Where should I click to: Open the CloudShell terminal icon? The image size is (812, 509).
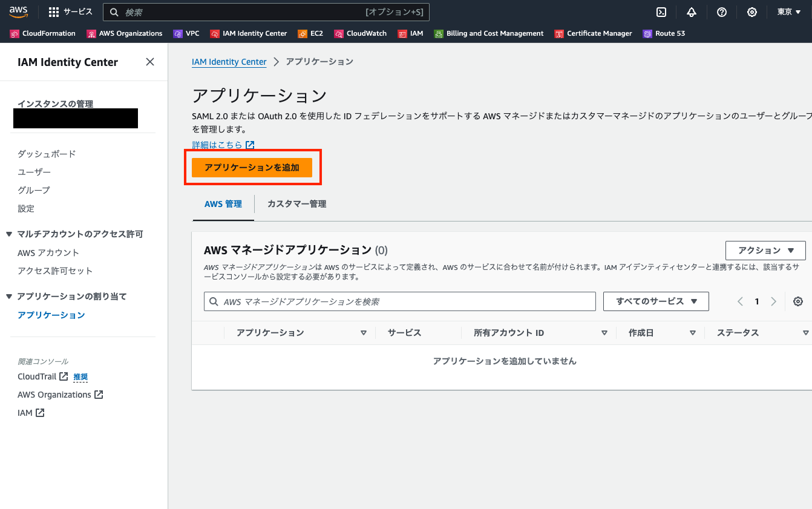point(661,11)
